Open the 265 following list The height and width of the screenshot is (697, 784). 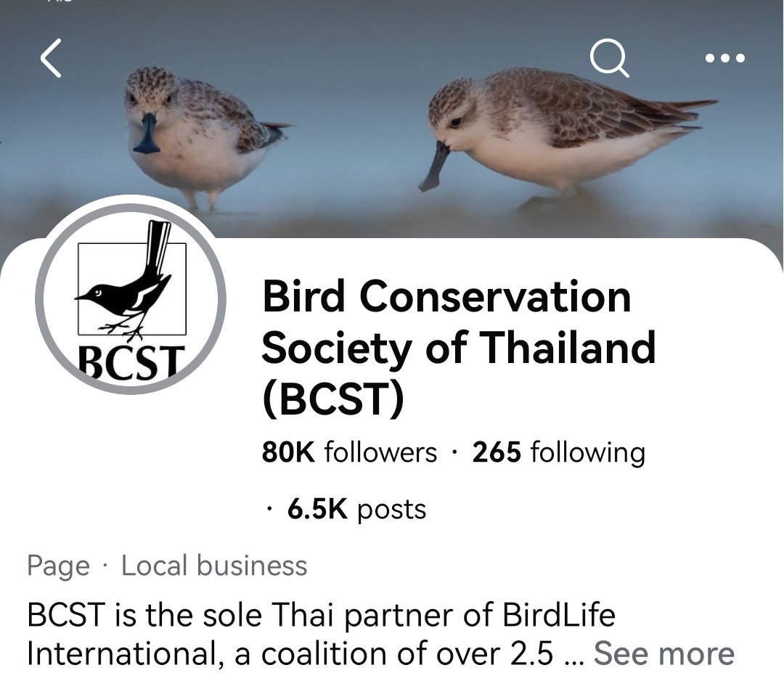[558, 452]
